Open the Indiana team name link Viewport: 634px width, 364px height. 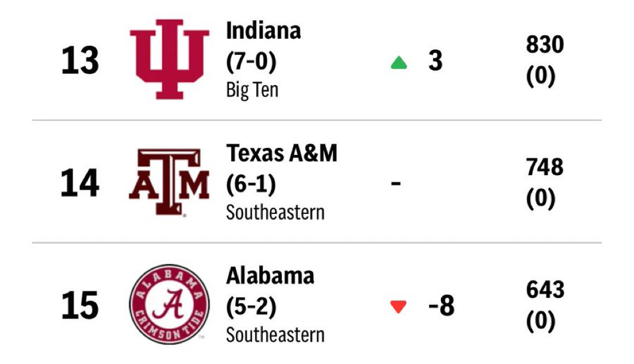[x=263, y=31]
